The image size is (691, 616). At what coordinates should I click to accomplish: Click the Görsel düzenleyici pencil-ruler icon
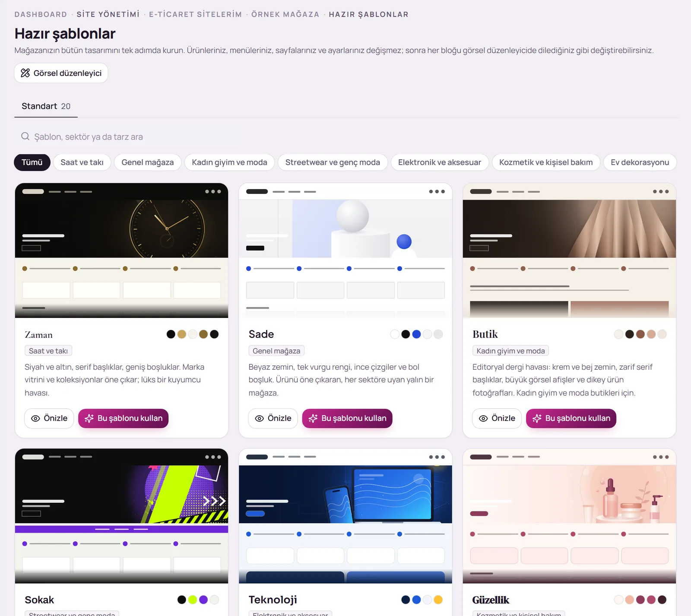[x=25, y=73]
